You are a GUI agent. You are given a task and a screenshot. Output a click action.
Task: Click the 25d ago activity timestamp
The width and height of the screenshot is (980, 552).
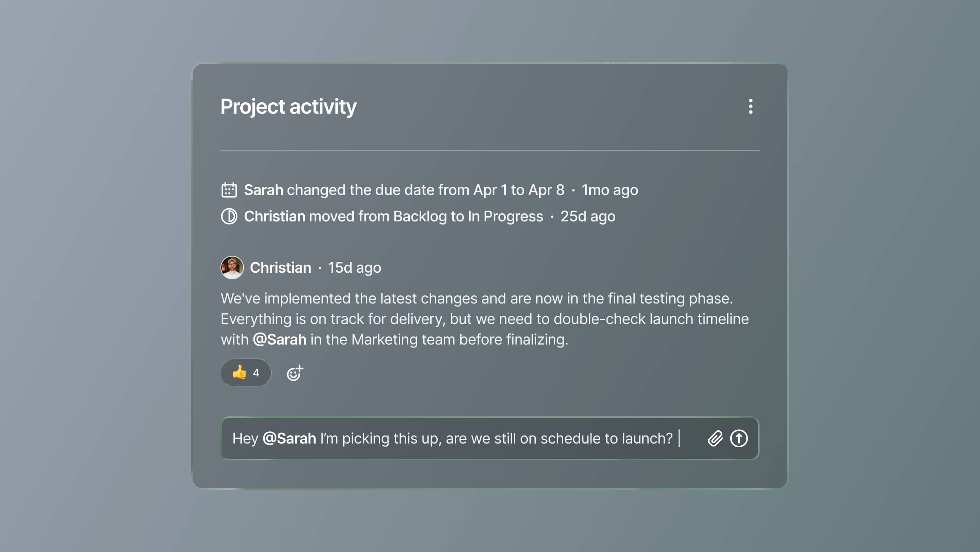click(x=587, y=216)
